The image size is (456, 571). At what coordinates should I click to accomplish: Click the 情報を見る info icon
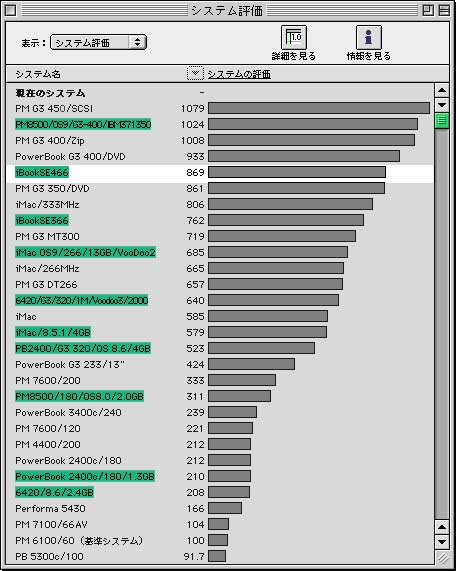tap(369, 38)
